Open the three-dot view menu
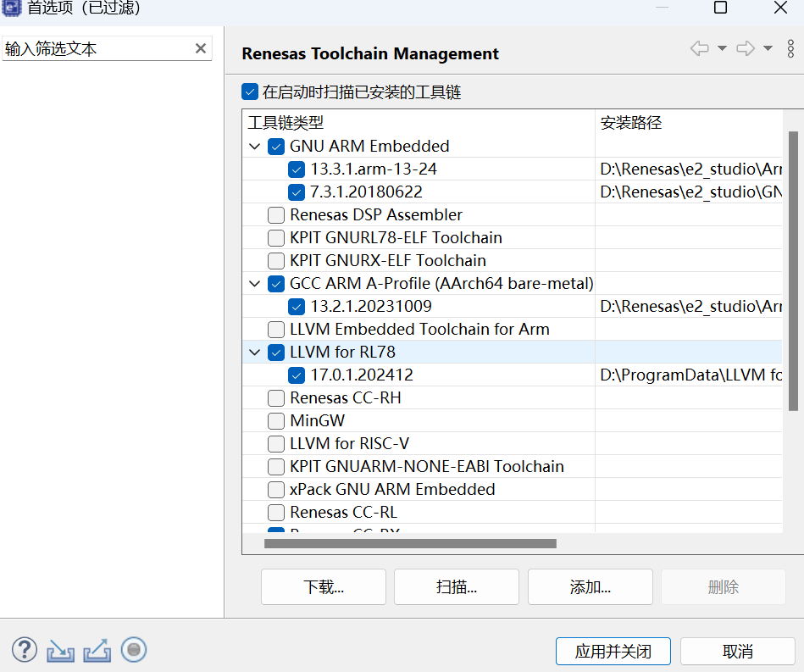The width and height of the screenshot is (804, 672). tap(790, 48)
